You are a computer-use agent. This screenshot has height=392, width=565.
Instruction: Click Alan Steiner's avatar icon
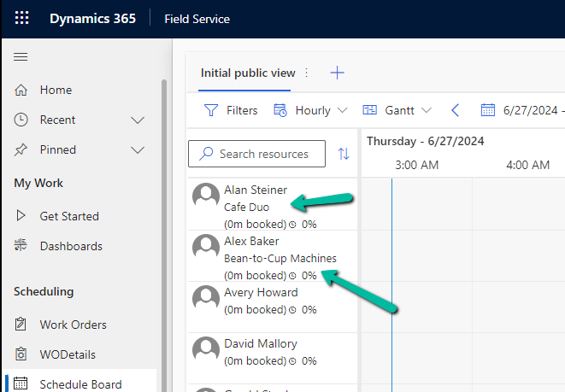click(206, 196)
